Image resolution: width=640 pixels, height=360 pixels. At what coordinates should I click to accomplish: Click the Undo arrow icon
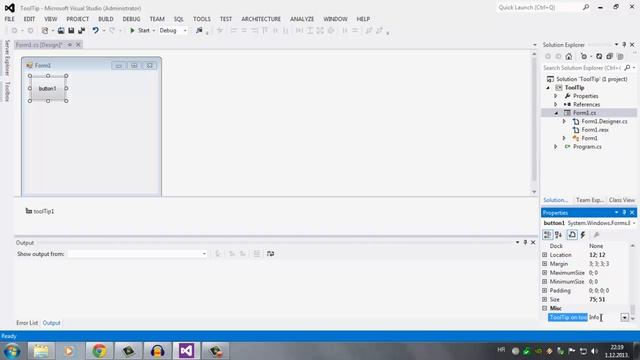[x=96, y=31]
